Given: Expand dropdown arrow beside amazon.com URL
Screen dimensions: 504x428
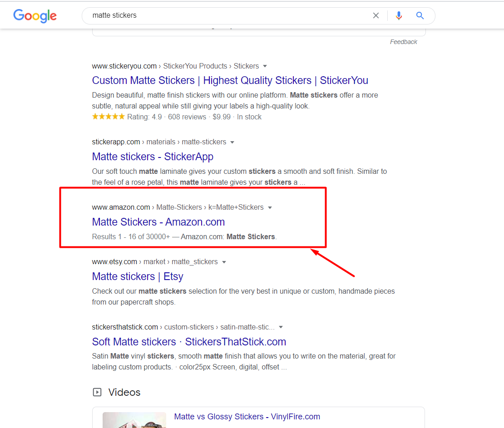Looking at the screenshot, I should [270, 207].
